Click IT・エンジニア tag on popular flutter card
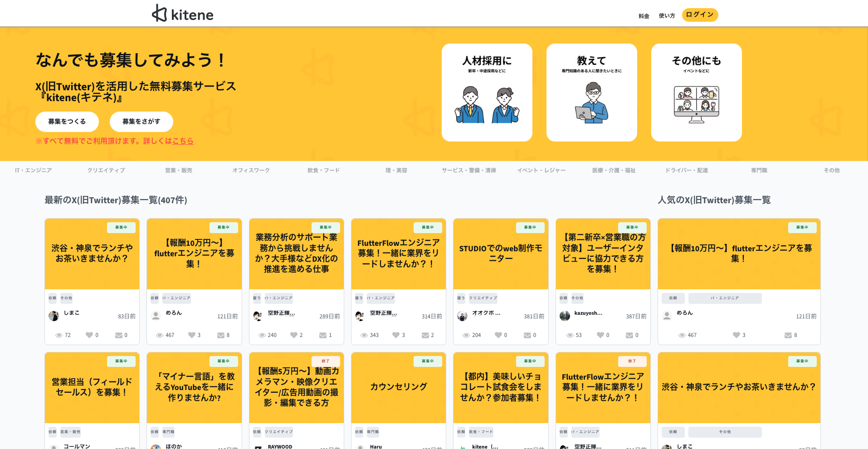Screen dimensions: 868x449 (x=725, y=298)
